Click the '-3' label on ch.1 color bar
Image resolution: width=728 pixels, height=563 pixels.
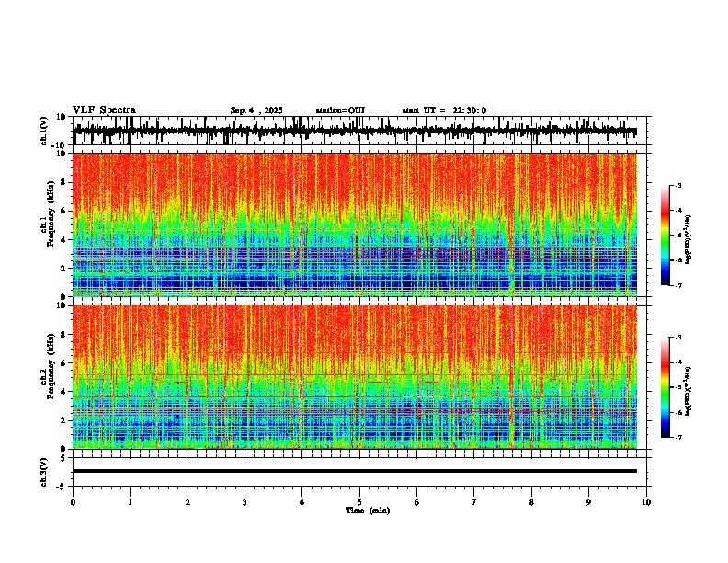pos(677,185)
